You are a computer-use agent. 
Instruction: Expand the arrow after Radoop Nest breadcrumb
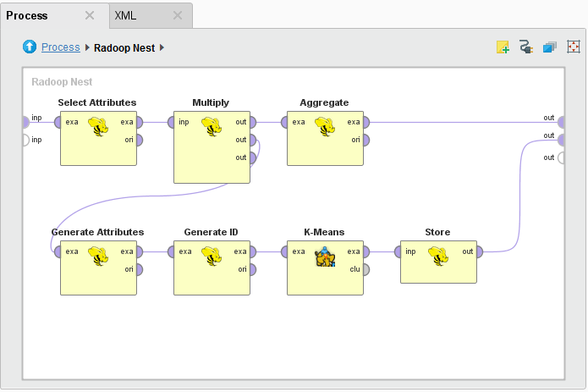pos(162,48)
